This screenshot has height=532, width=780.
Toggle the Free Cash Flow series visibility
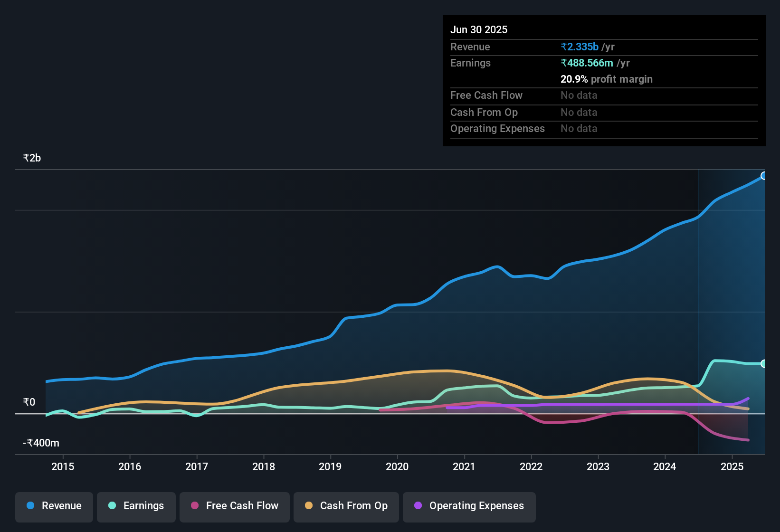point(235,506)
